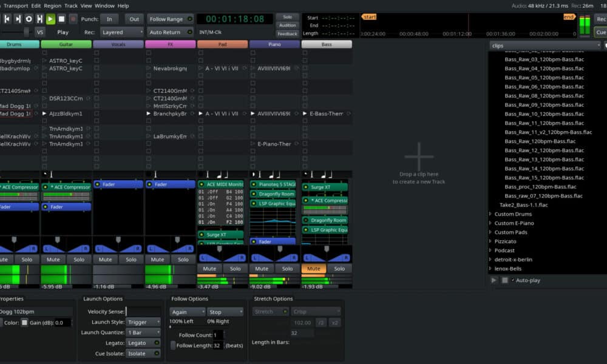Viewport: 607px width, 364px height.
Task: Toggle loop playback in the transport bar
Action: click(x=29, y=19)
